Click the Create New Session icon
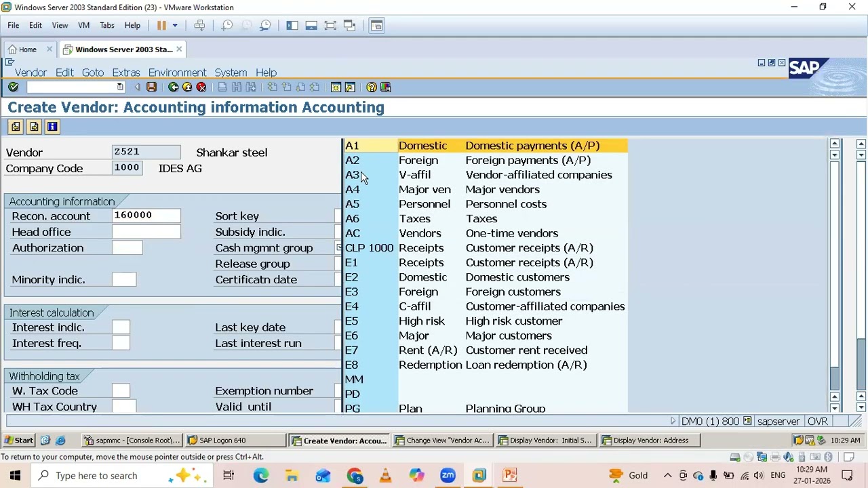This screenshot has width=868, height=488. [336, 87]
